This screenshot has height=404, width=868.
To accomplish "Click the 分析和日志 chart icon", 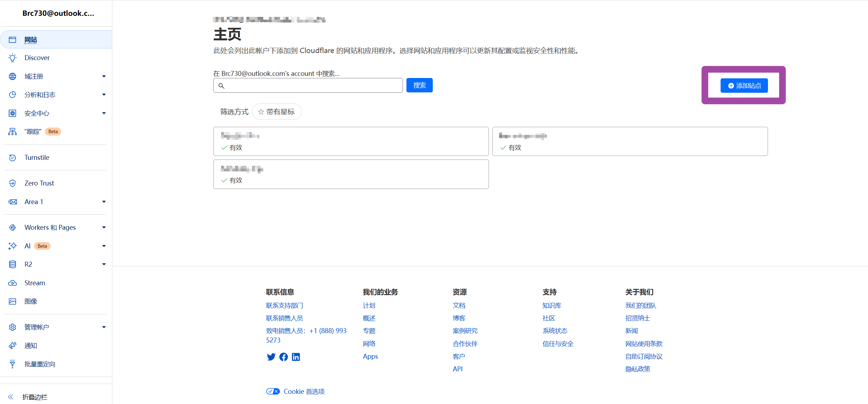I will (12, 95).
